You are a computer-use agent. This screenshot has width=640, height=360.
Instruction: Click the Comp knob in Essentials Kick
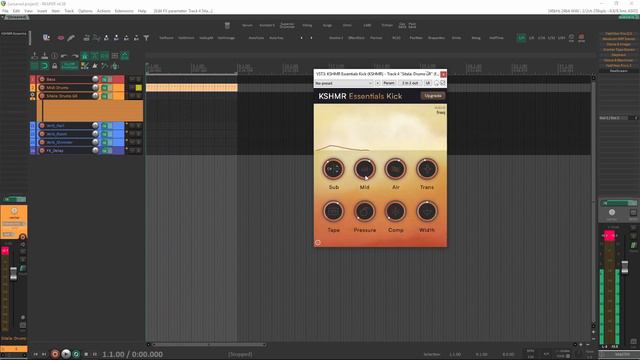point(396,211)
